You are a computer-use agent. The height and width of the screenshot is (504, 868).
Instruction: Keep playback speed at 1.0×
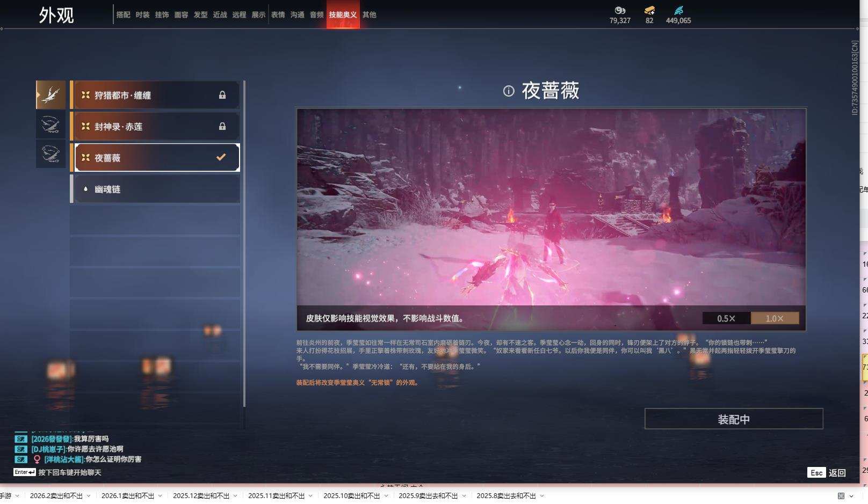tap(775, 318)
